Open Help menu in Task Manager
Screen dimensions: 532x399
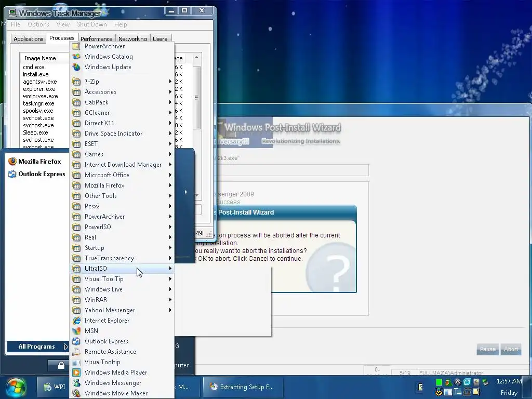[x=121, y=24]
